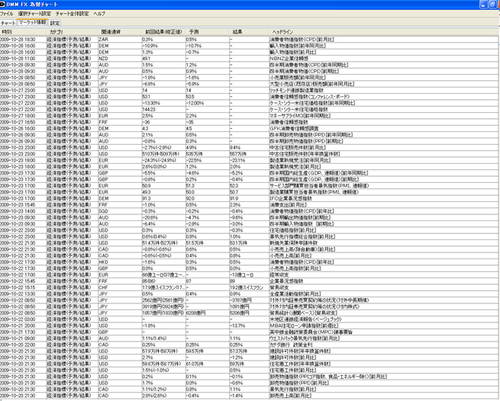The height and width of the screenshot is (401, 500).
Task: Click the -13.7% result value
Action: pyautogui.click(x=237, y=326)
